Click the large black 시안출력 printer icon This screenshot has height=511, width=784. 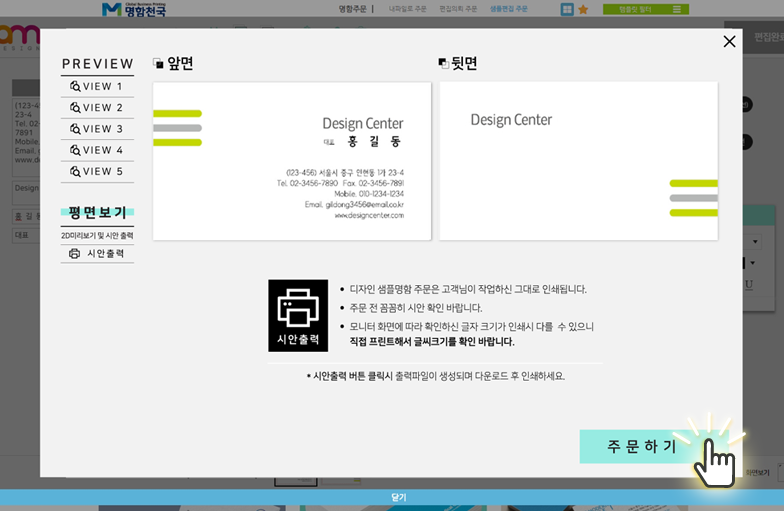coord(298,316)
